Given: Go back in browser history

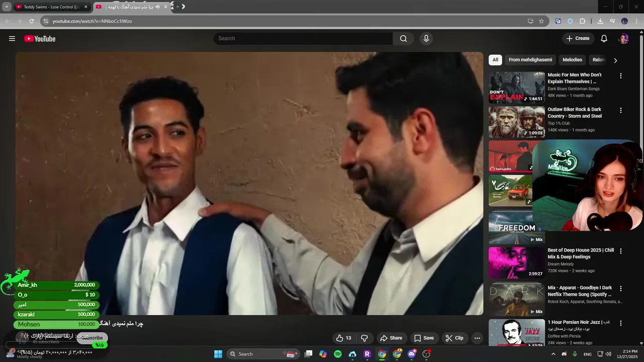Looking at the screenshot, I should point(7,21).
